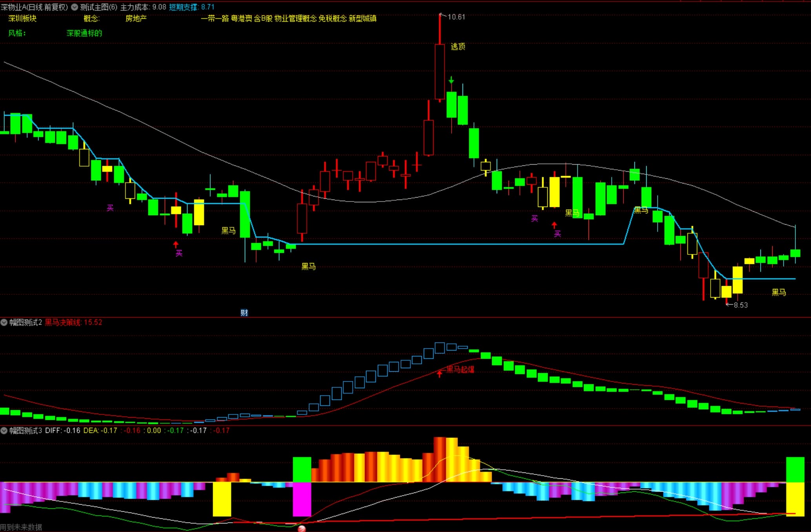Click the 概念: label
This screenshot has height=532, width=811.
[x=91, y=18]
